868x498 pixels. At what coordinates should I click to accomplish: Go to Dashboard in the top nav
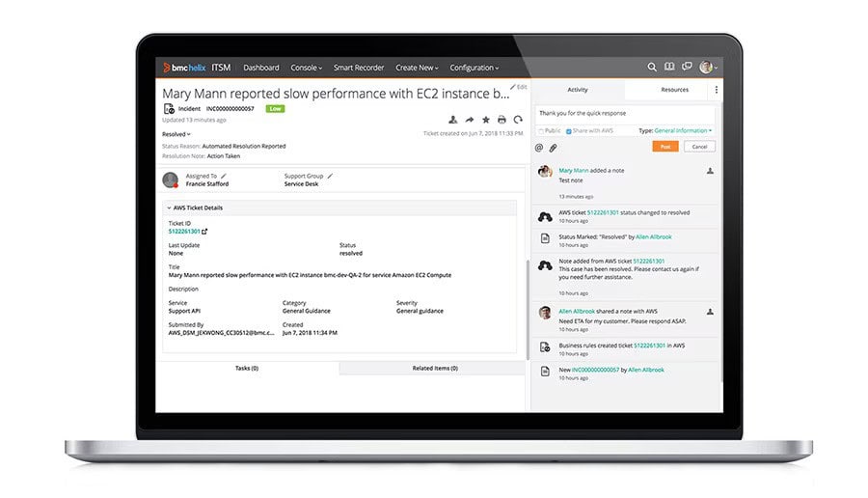[x=261, y=68]
